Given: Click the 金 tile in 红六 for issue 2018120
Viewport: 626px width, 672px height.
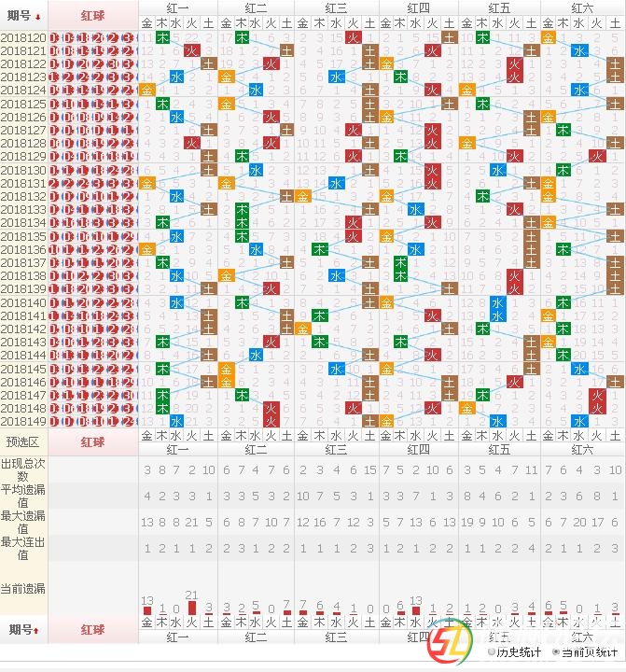Looking at the screenshot, I should pyautogui.click(x=548, y=37).
